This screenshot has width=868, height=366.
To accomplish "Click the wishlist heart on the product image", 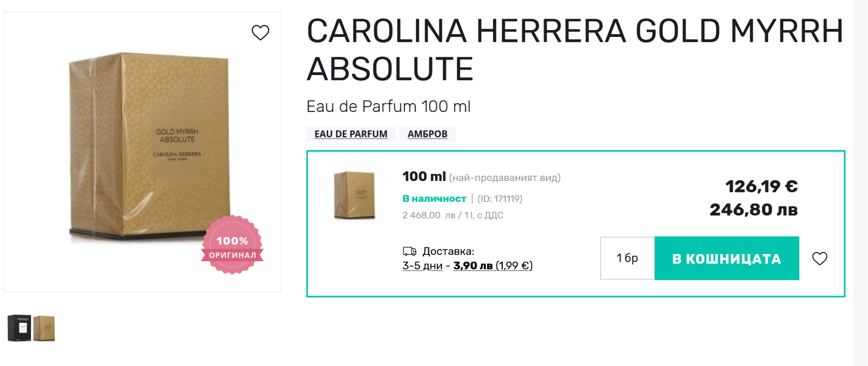I will point(260,33).
